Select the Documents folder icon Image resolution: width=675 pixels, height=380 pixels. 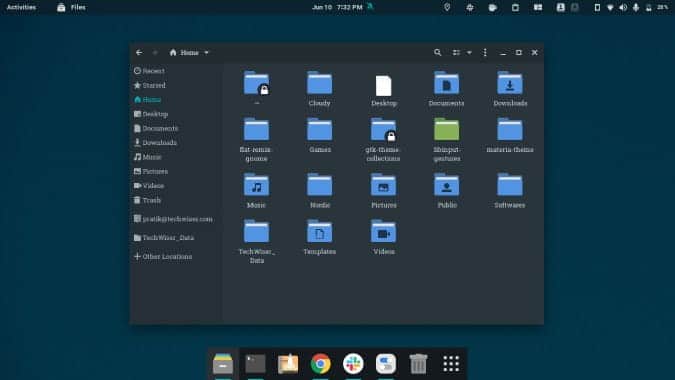446,83
